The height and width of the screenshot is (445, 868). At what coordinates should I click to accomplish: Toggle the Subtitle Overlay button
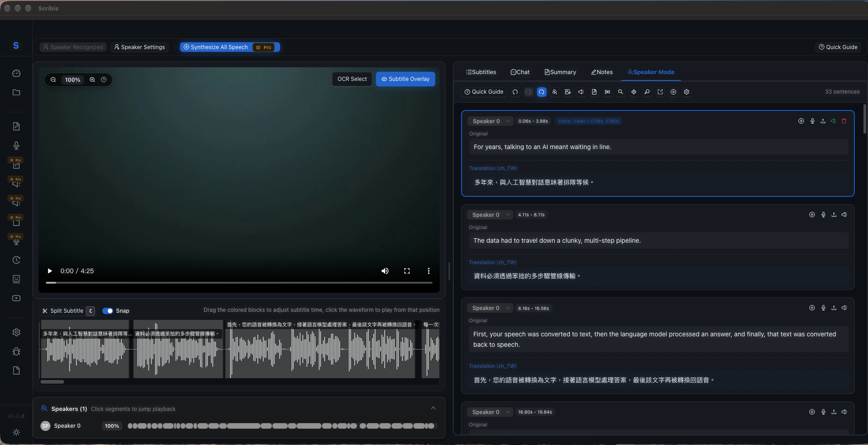(406, 79)
